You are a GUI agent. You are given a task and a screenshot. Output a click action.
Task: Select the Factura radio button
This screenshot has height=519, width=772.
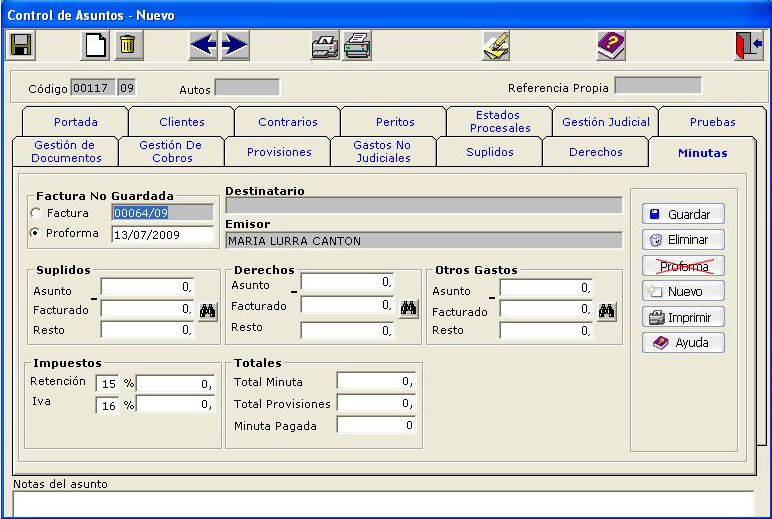coord(37,213)
